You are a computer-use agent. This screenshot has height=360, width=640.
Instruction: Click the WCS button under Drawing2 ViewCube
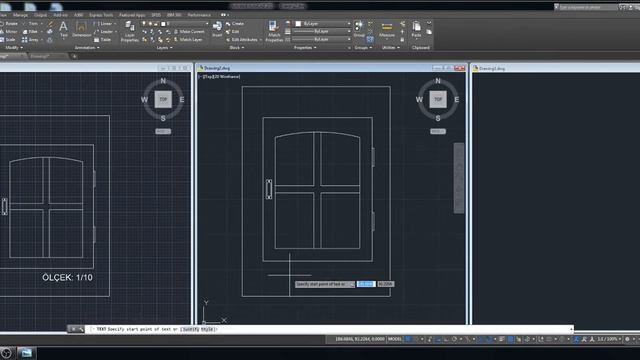coord(438,131)
